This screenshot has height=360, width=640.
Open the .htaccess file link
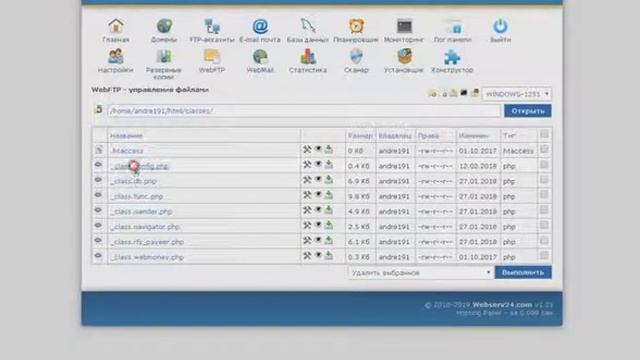coord(127,151)
